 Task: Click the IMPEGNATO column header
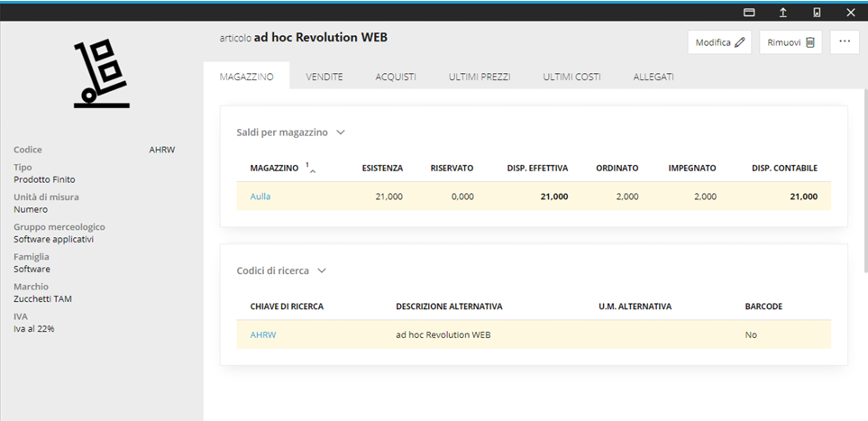692,168
